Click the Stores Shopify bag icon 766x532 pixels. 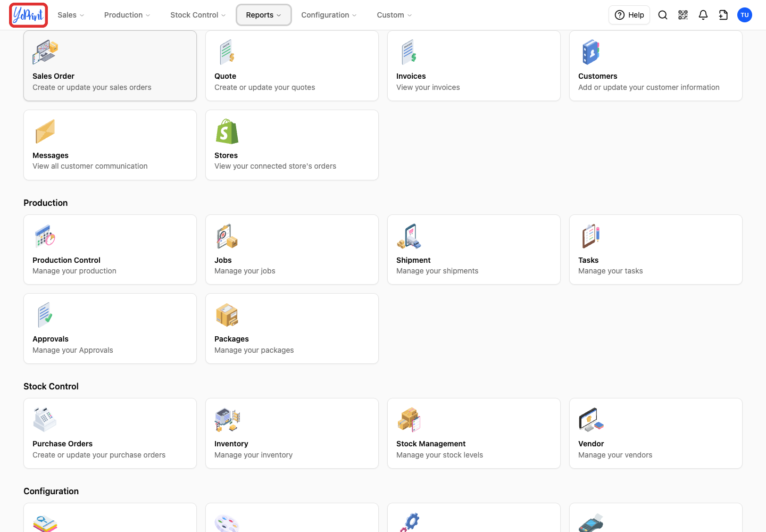227,131
